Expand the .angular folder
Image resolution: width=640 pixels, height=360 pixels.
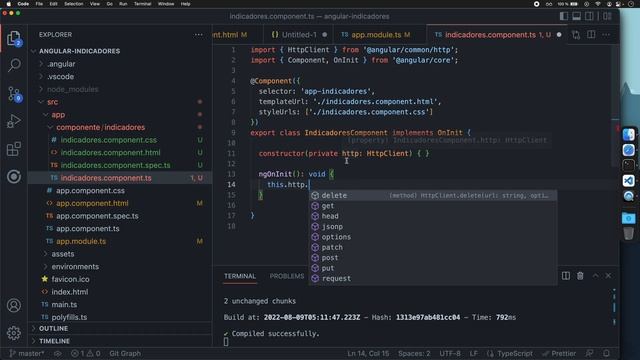click(x=61, y=64)
